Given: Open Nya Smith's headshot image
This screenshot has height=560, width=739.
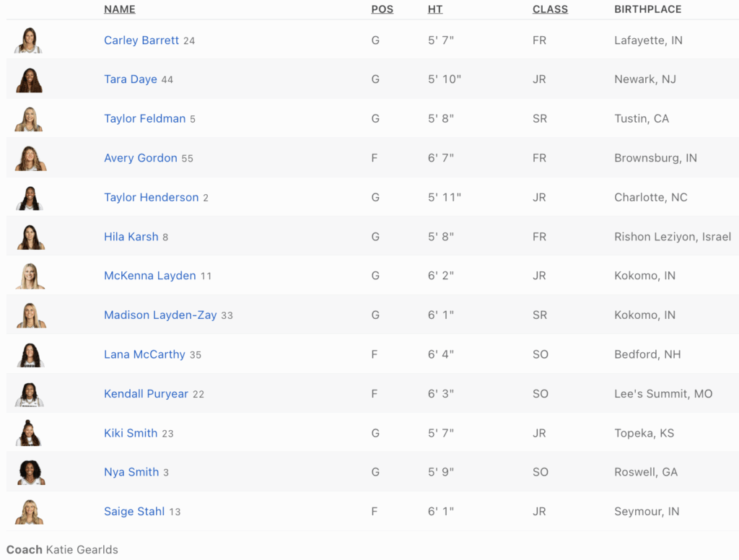Looking at the screenshot, I should pos(30,473).
